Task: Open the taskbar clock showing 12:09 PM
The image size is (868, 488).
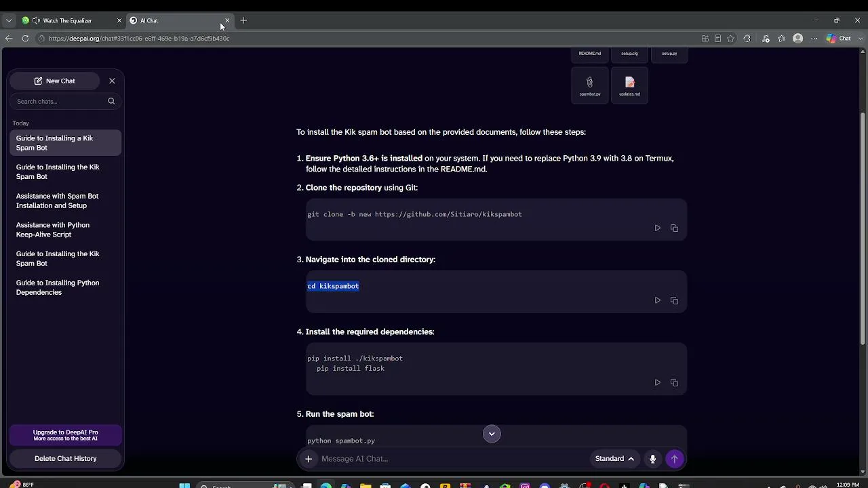Action: pyautogui.click(x=848, y=485)
